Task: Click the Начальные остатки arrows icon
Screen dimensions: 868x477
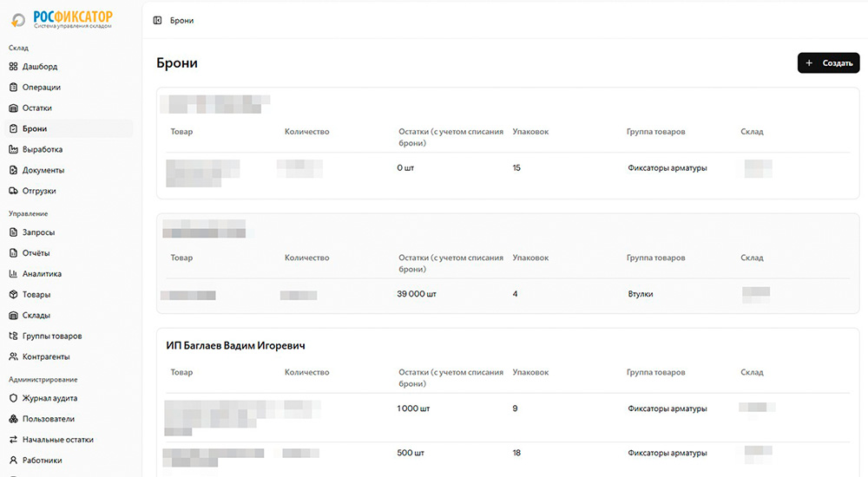Action: (13, 440)
